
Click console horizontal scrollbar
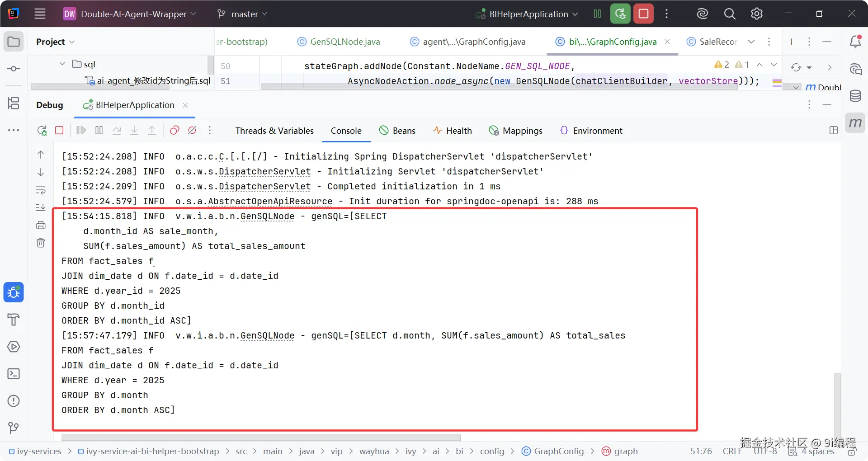click(x=261, y=437)
